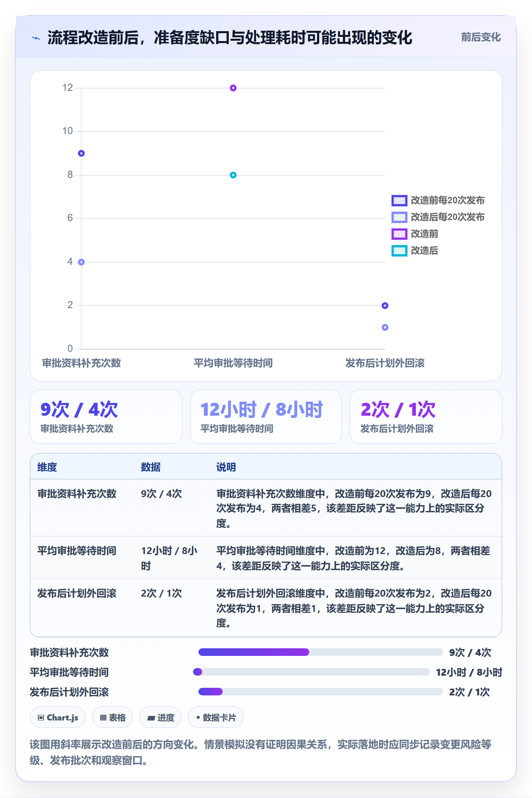
Task: Click the footnote text starting 该图用斜率
Action: point(261,752)
